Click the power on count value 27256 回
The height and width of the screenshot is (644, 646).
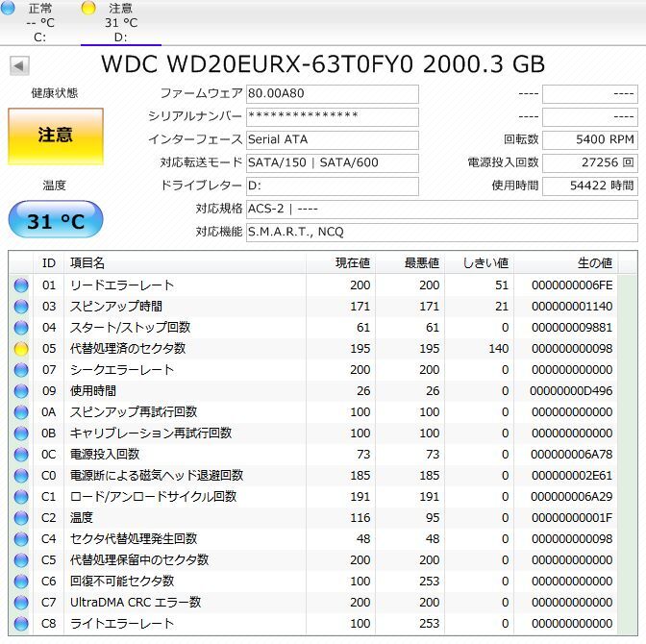pyautogui.click(x=590, y=163)
